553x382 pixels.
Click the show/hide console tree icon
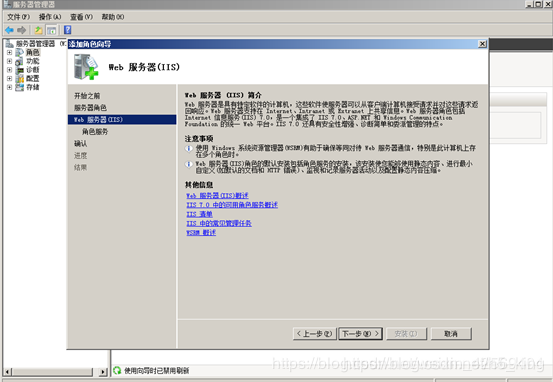click(x=52, y=30)
